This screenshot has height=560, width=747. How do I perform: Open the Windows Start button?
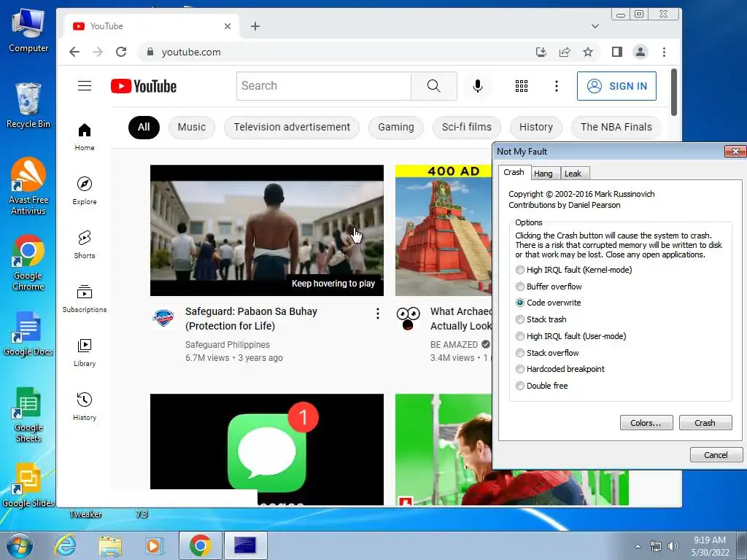[20, 545]
